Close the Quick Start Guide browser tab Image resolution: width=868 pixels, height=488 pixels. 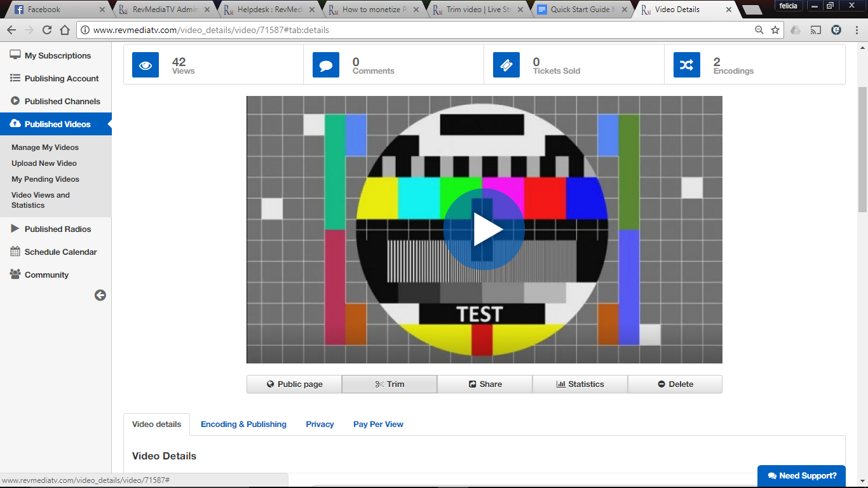tap(625, 10)
